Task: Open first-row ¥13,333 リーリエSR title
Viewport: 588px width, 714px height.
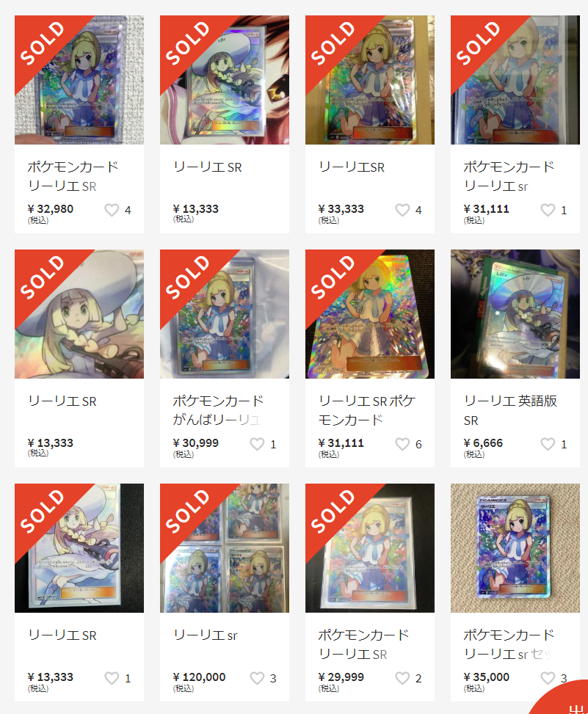Action: point(208,167)
